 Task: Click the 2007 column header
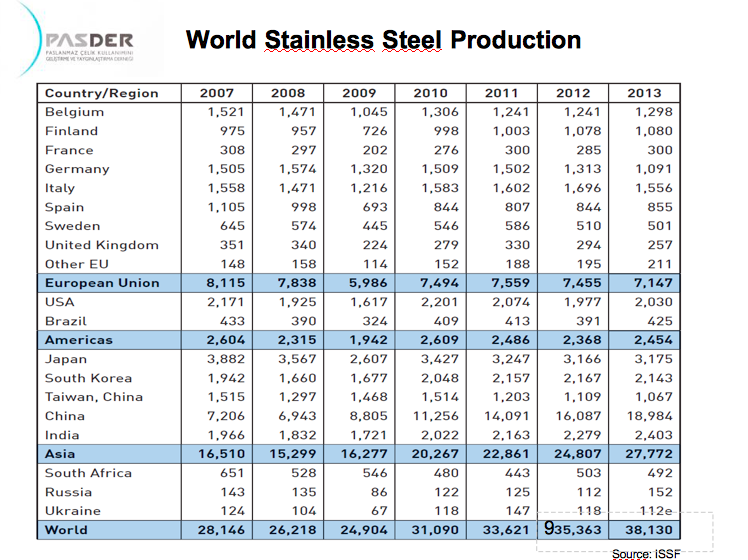217,93
